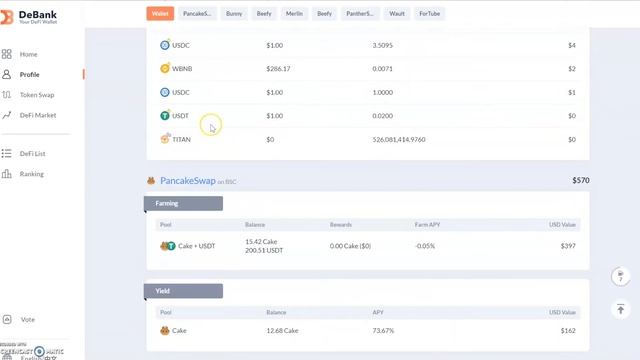Click the TITAN token icon
The height and width of the screenshot is (360, 640).
[x=164, y=139]
